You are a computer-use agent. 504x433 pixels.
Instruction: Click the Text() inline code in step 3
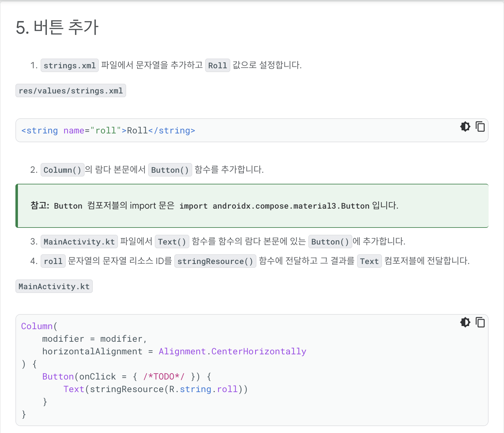click(172, 242)
